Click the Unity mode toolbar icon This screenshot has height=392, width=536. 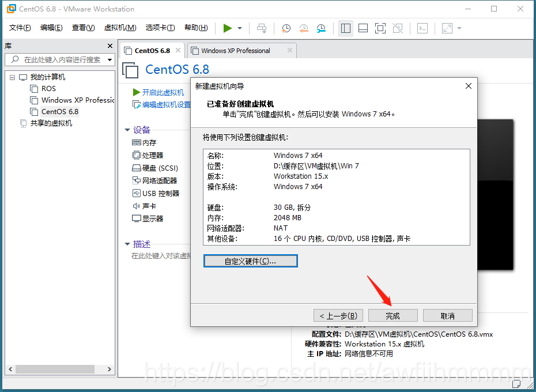pyautogui.click(x=398, y=28)
